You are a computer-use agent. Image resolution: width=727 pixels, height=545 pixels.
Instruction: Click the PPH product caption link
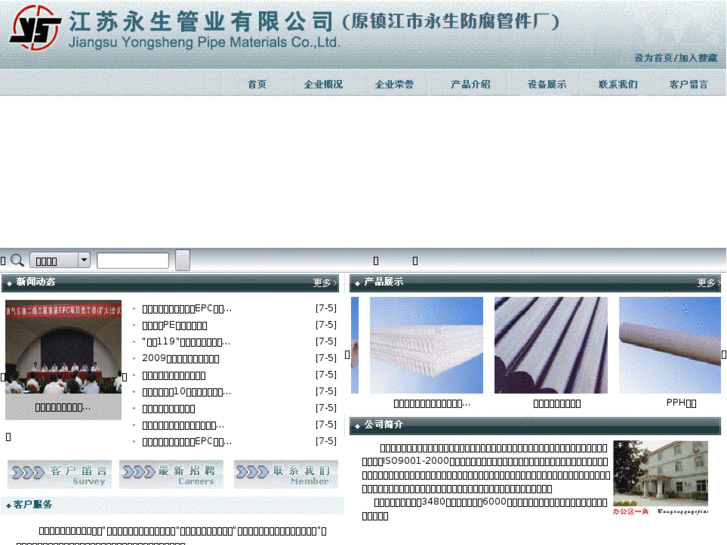click(681, 403)
